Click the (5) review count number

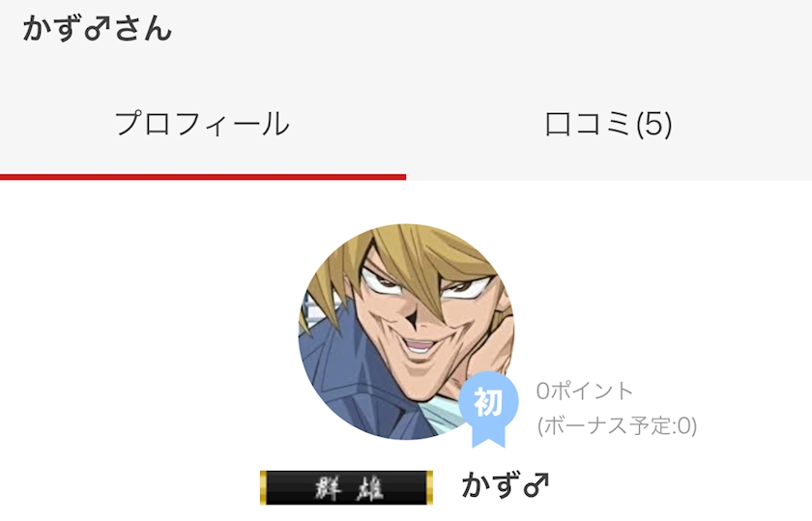pyautogui.click(x=654, y=125)
